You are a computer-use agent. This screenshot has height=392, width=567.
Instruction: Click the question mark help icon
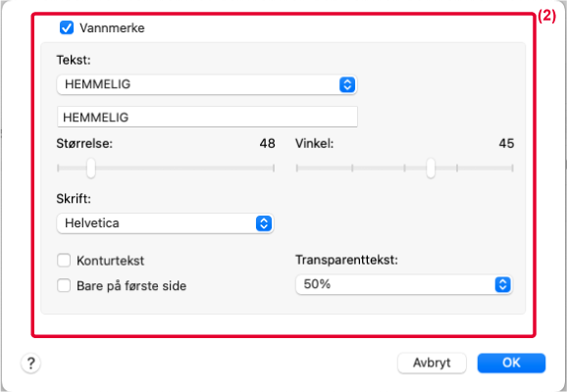click(31, 363)
